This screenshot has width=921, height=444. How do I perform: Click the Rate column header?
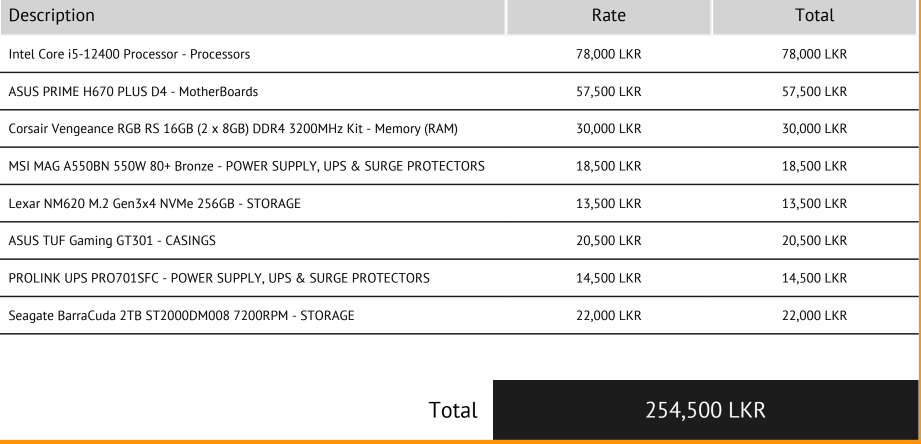[x=609, y=15]
